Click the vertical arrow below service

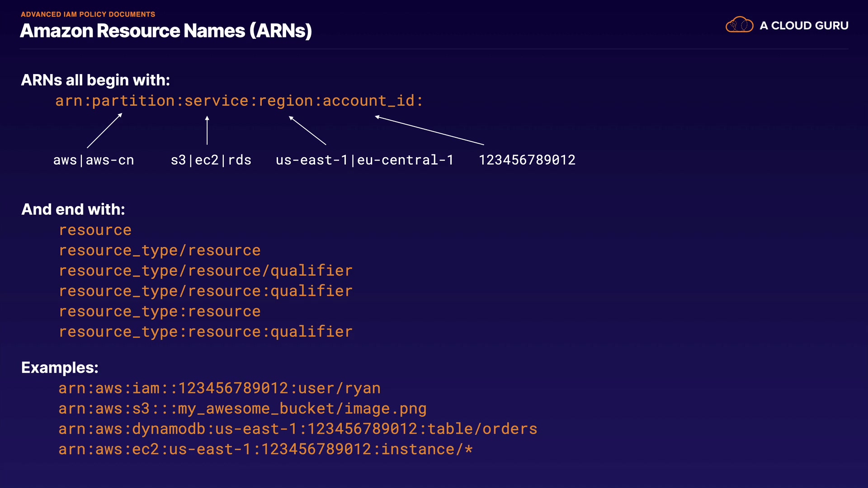pos(207,131)
